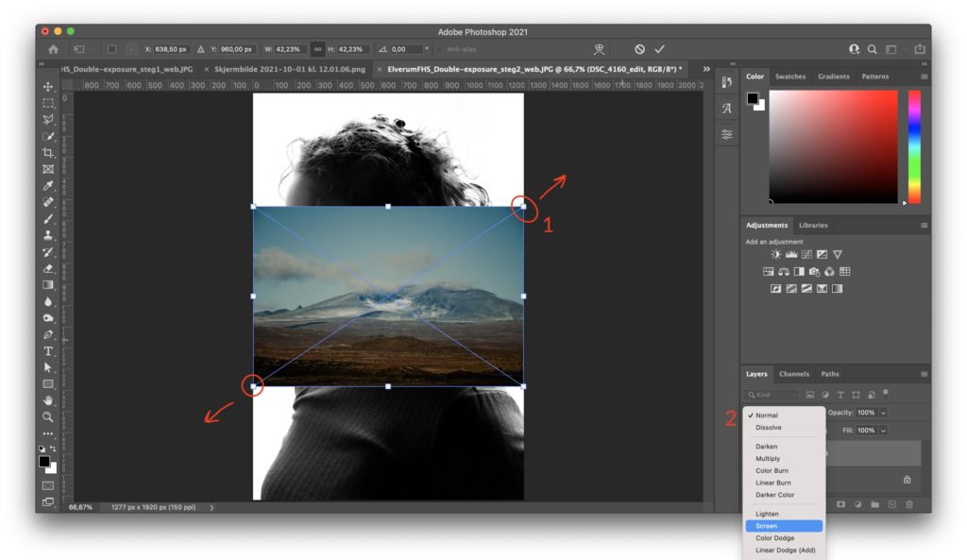This screenshot has height=560, width=967.
Task: Switch layer filtering on or off
Action: click(886, 392)
